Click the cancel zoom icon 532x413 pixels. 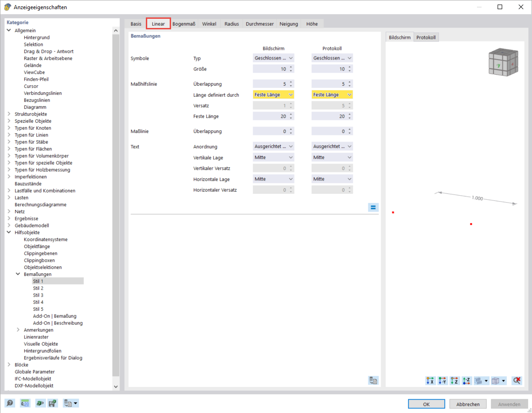(517, 380)
